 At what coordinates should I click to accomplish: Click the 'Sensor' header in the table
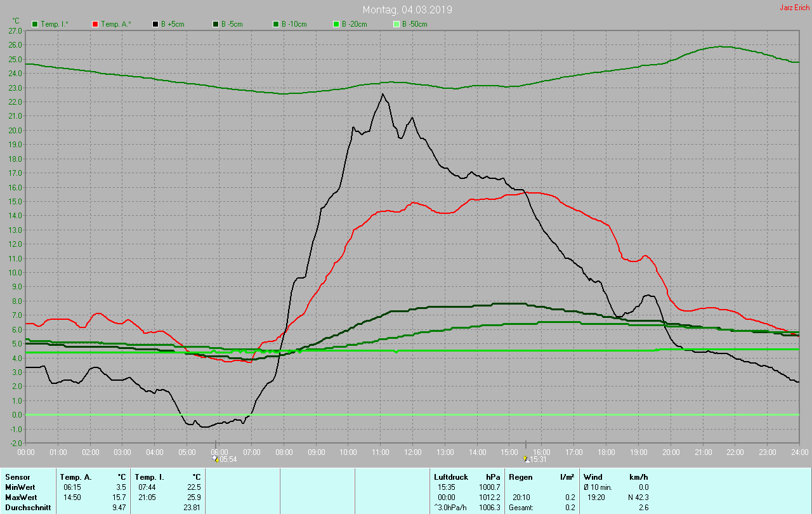(x=17, y=477)
